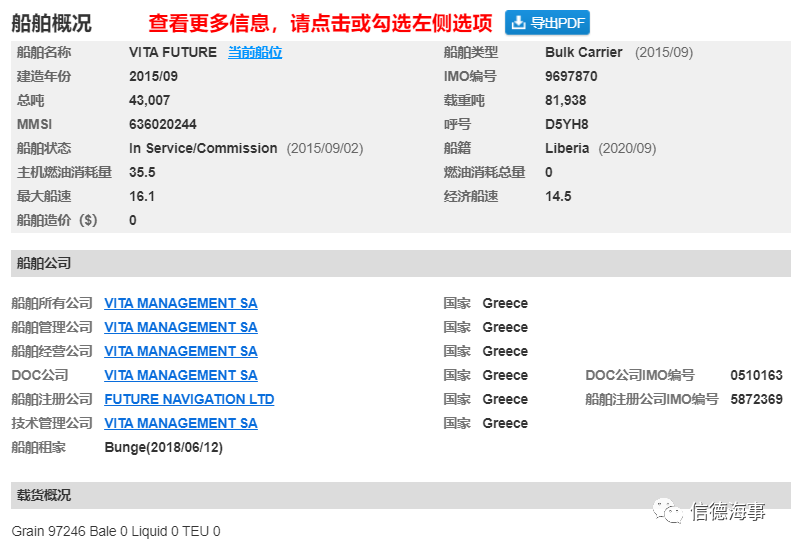Click the 导出PDF export button
Image resolution: width=791 pixels, height=546 pixels.
(x=547, y=23)
